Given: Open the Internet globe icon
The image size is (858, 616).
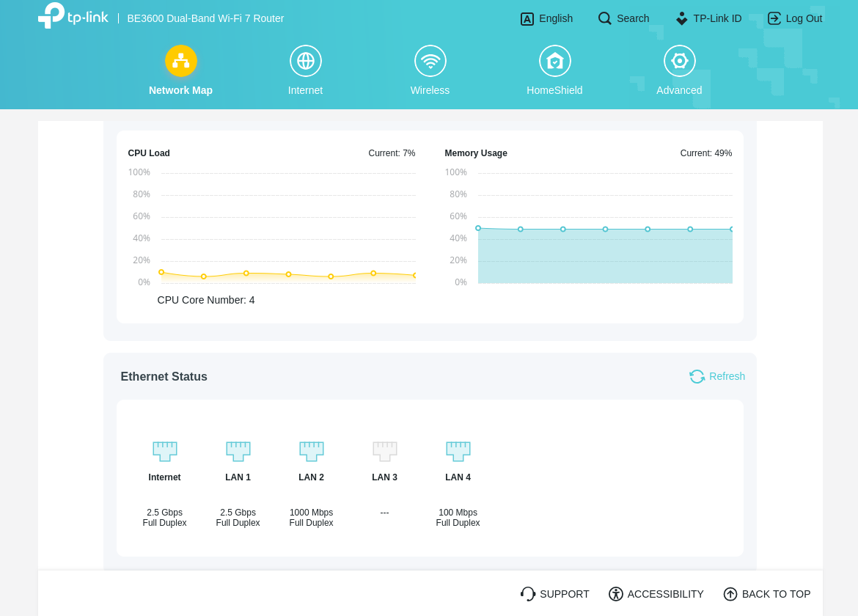Looking at the screenshot, I should point(305,61).
